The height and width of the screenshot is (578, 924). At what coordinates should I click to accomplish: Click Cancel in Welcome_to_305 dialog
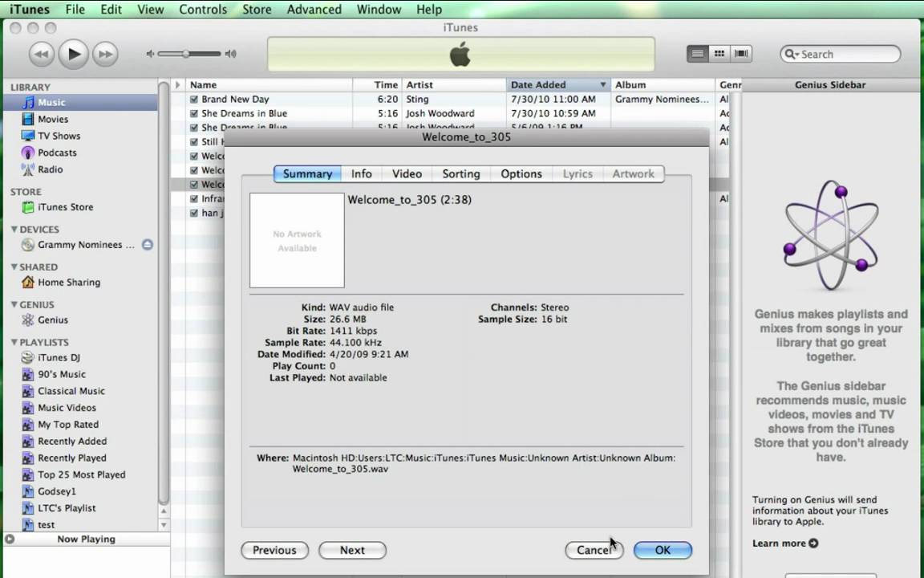(x=594, y=550)
